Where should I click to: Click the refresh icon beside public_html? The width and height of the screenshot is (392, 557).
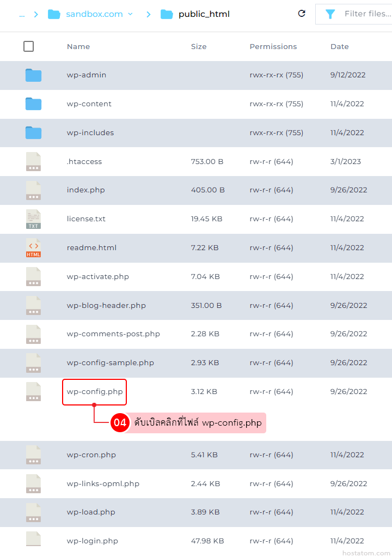point(302,14)
